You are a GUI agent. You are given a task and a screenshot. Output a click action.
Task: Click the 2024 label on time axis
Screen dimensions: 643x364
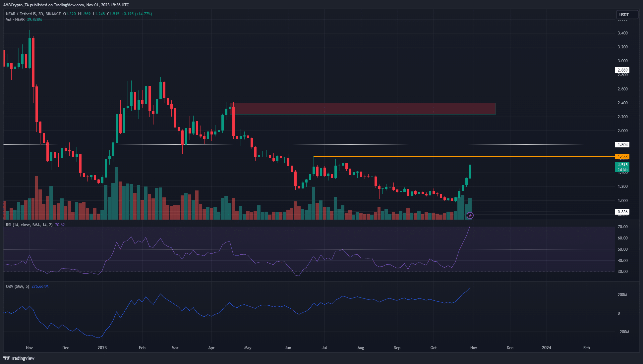tap(547, 348)
